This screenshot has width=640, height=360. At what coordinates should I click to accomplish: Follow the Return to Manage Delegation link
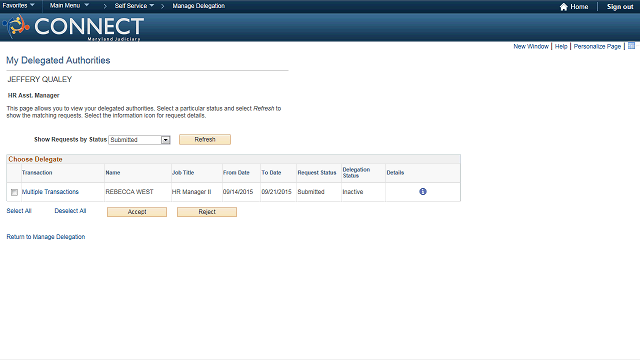(46, 237)
